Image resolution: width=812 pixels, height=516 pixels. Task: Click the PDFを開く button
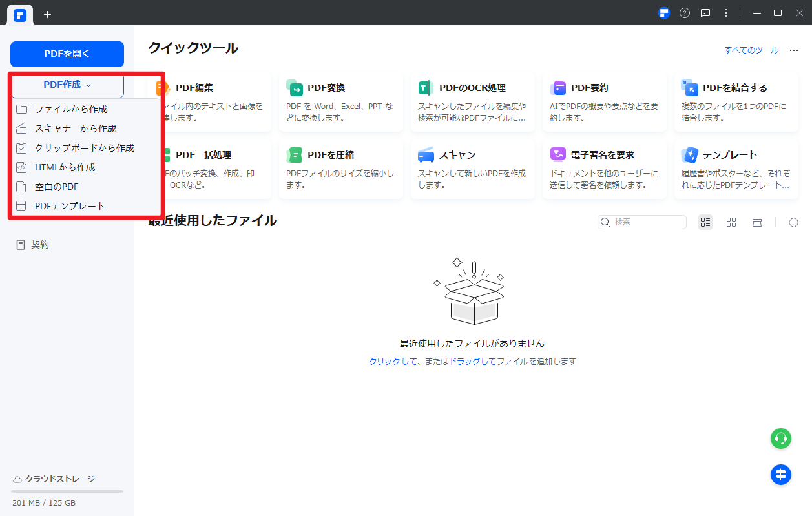pyautogui.click(x=67, y=54)
